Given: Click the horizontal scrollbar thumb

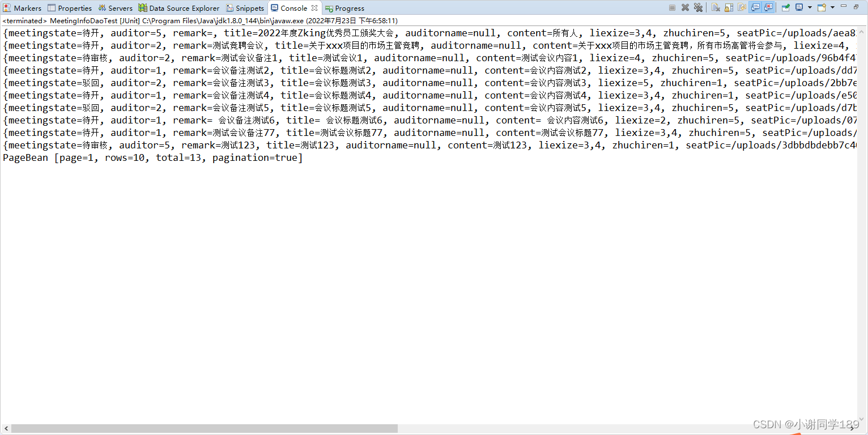Looking at the screenshot, I should (x=204, y=429).
